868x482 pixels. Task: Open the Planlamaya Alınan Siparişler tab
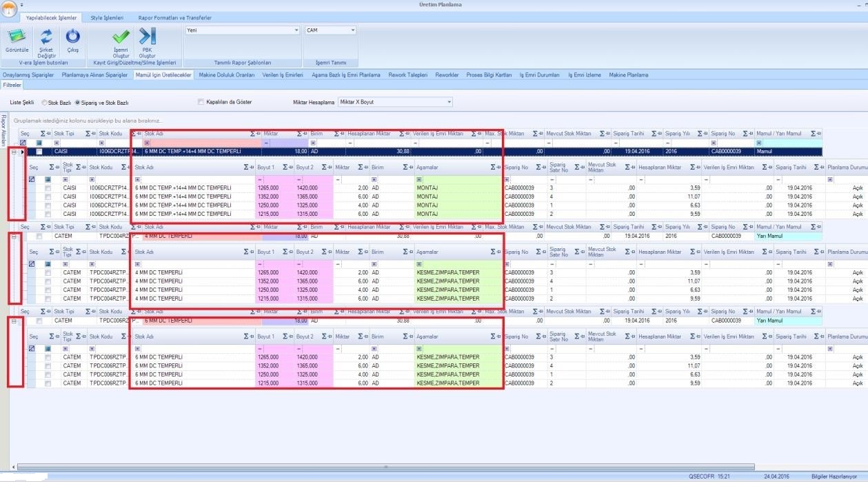point(94,74)
